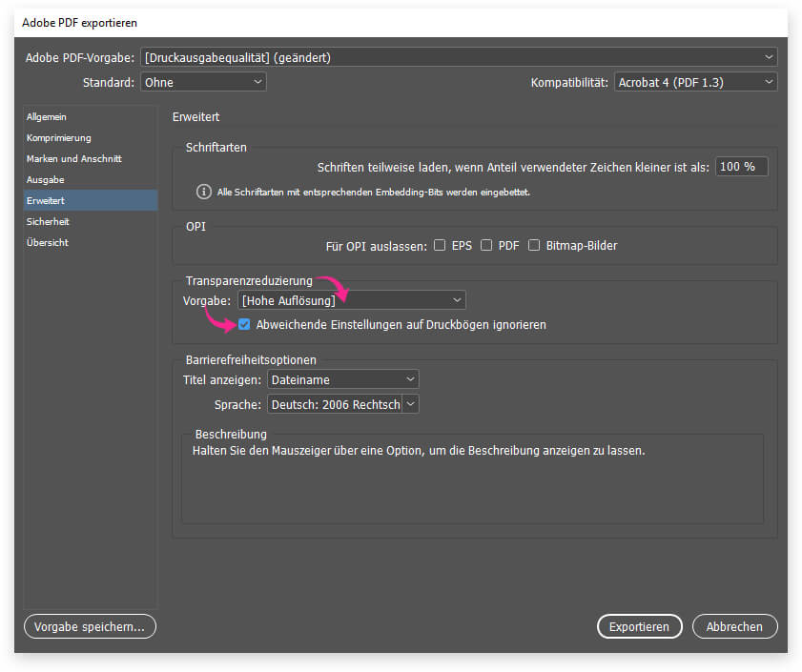Open the Übersicht section
Screen dimensions: 802x672
coord(48,242)
